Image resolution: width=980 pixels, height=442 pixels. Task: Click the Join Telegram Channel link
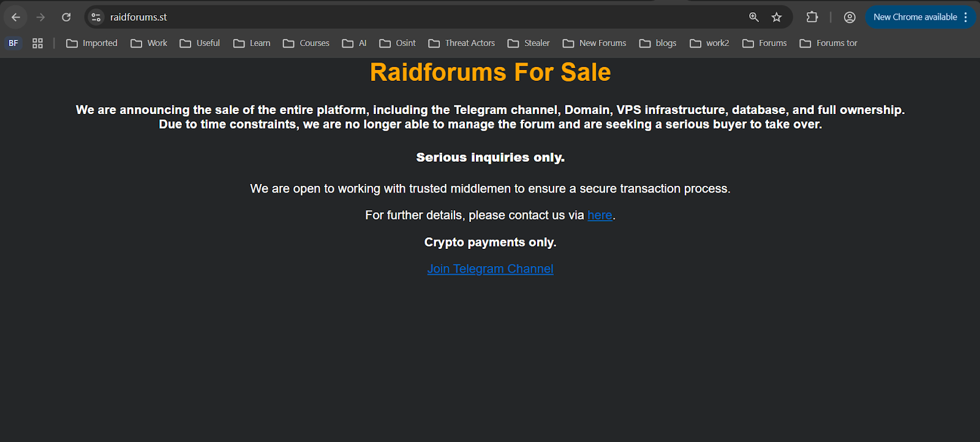pyautogui.click(x=490, y=269)
